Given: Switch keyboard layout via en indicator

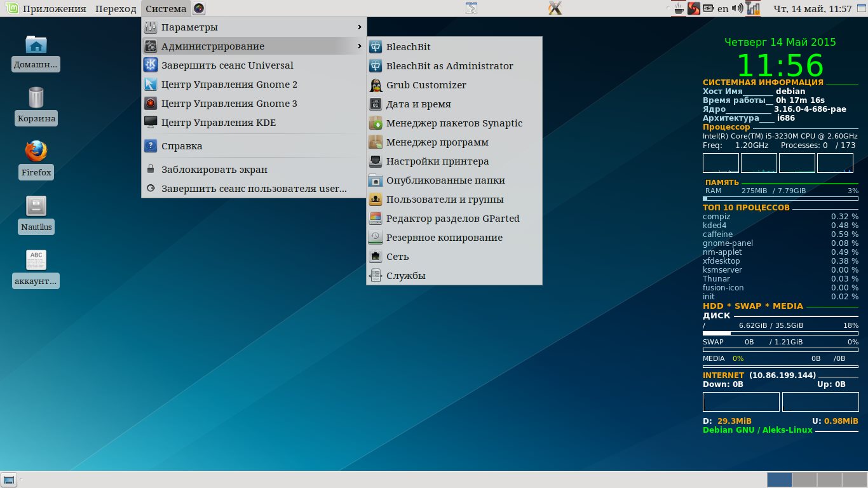Looking at the screenshot, I should (722, 9).
